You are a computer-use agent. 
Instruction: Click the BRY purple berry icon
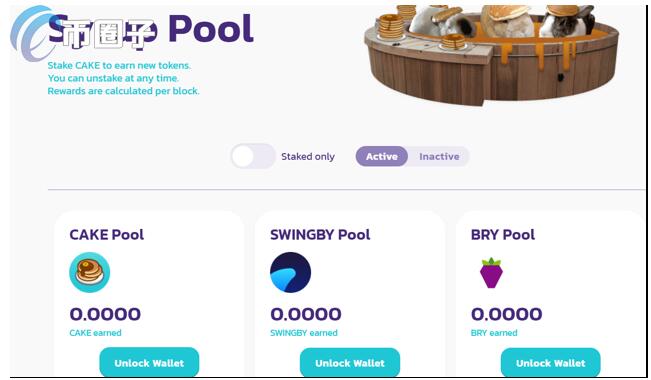pyautogui.click(x=491, y=272)
